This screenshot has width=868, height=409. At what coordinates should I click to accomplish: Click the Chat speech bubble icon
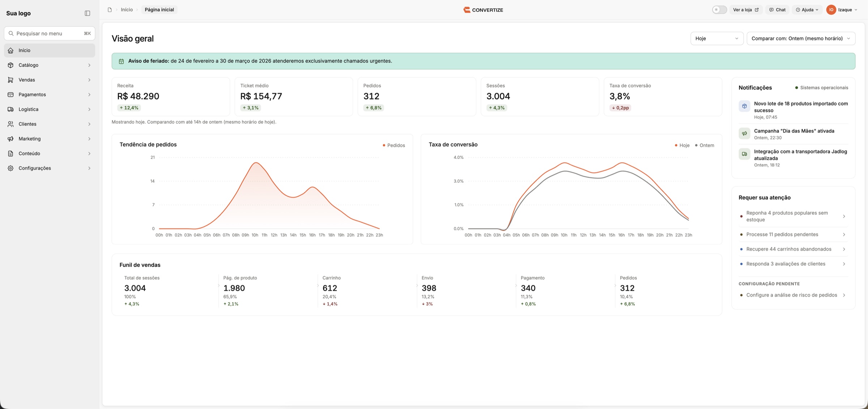[x=771, y=10]
